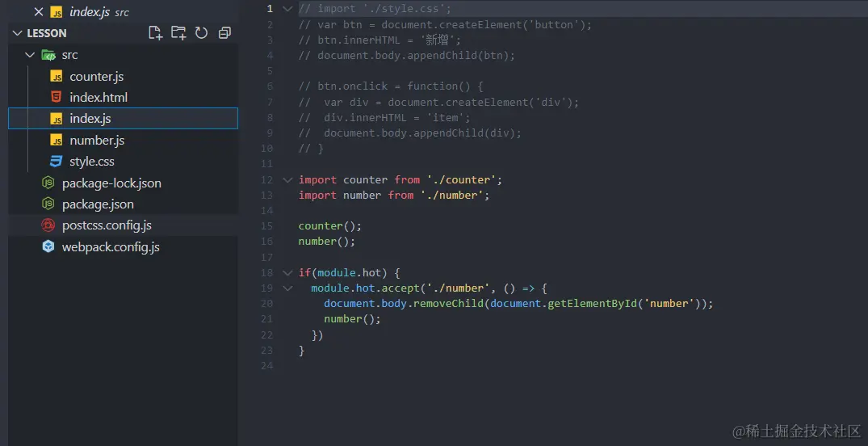Screen dimensions: 868x446
Task: Open webpack.config.js file
Action: [123, 246]
